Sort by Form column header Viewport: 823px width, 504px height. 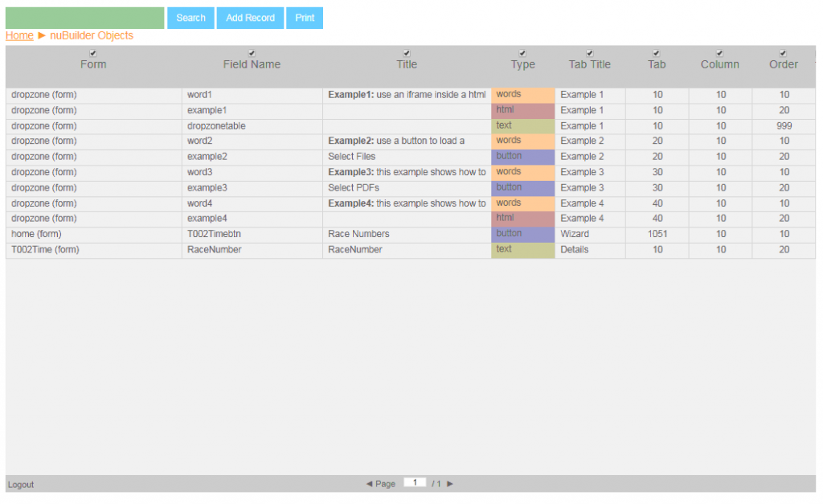[x=93, y=64]
